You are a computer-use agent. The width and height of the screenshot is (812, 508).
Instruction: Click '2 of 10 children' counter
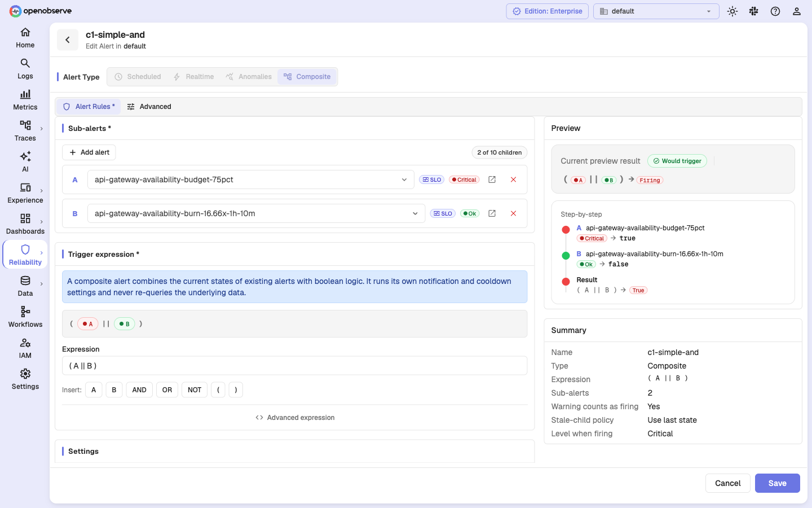499,152
